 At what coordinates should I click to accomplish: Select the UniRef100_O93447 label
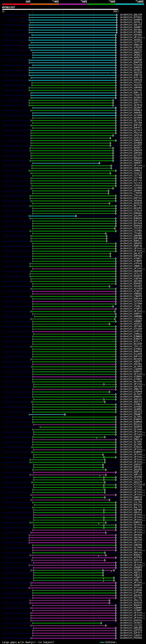[x=131, y=623]
